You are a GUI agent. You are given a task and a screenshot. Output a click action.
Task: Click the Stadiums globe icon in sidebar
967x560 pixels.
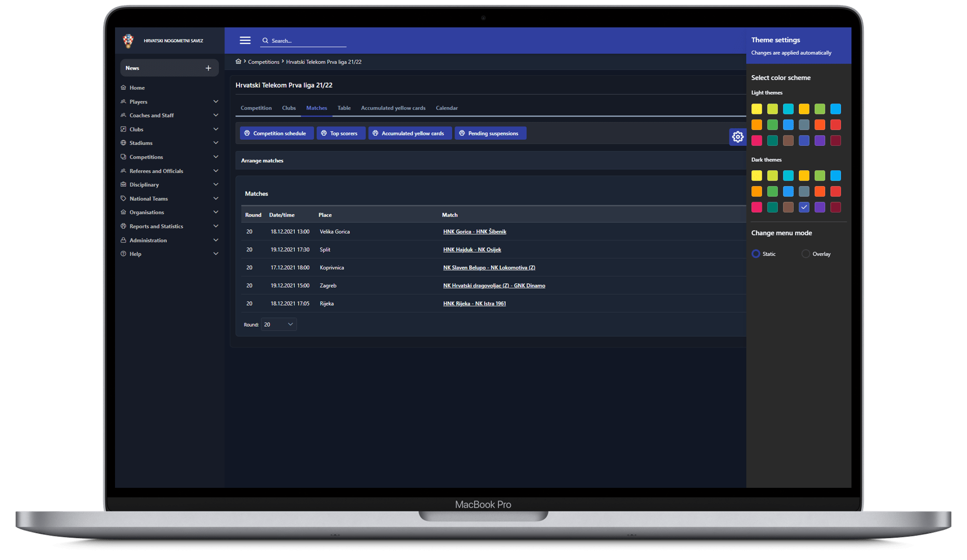pos(123,143)
